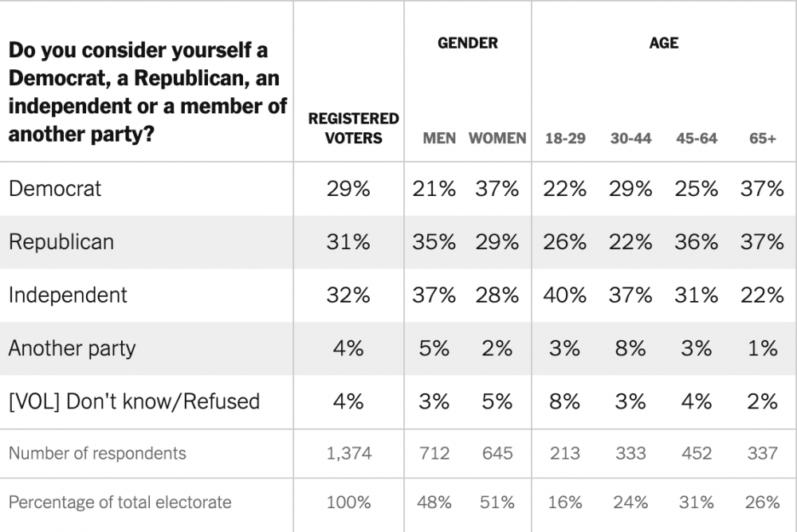The height and width of the screenshot is (532, 797).
Task: Click the survey question heading text
Action: [147, 92]
